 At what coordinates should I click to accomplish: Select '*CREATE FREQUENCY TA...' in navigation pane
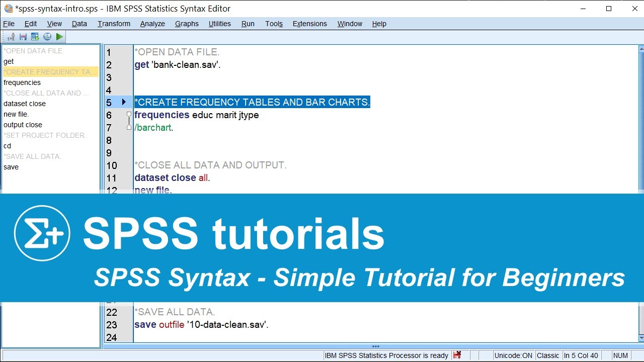click(50, 72)
